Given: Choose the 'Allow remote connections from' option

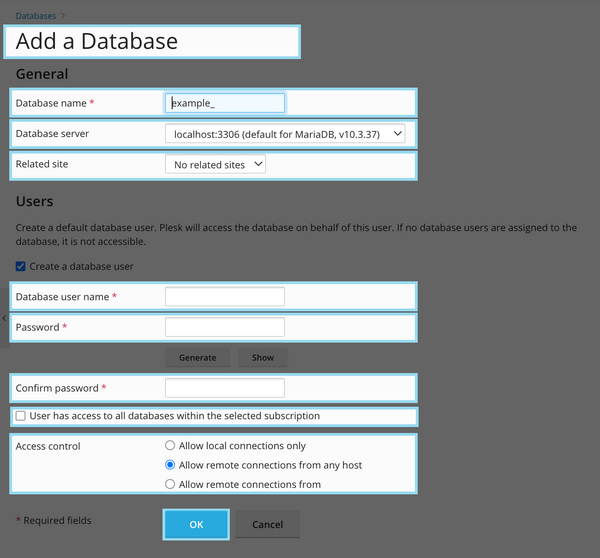Looking at the screenshot, I should (x=170, y=485).
